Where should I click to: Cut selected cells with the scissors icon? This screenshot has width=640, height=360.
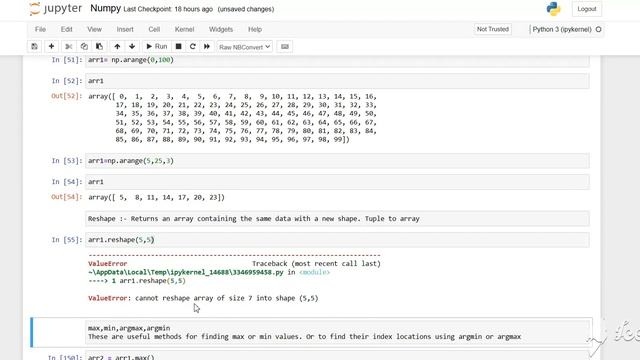pos(69,47)
